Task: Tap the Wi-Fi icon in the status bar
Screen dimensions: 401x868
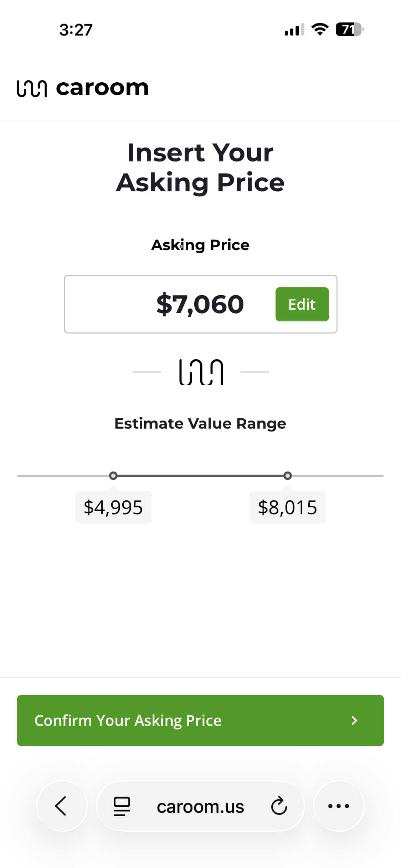Action: (320, 29)
